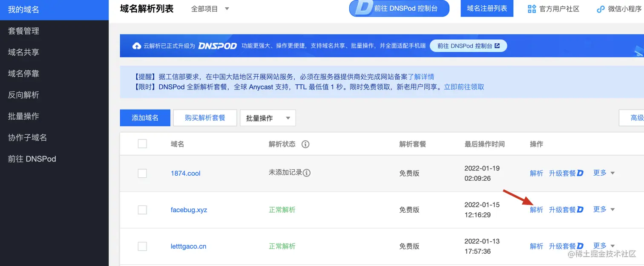The width and height of the screenshot is (644, 266).
Task: Click the DNSPod D logo in 1874.cool row
Action: click(580, 173)
